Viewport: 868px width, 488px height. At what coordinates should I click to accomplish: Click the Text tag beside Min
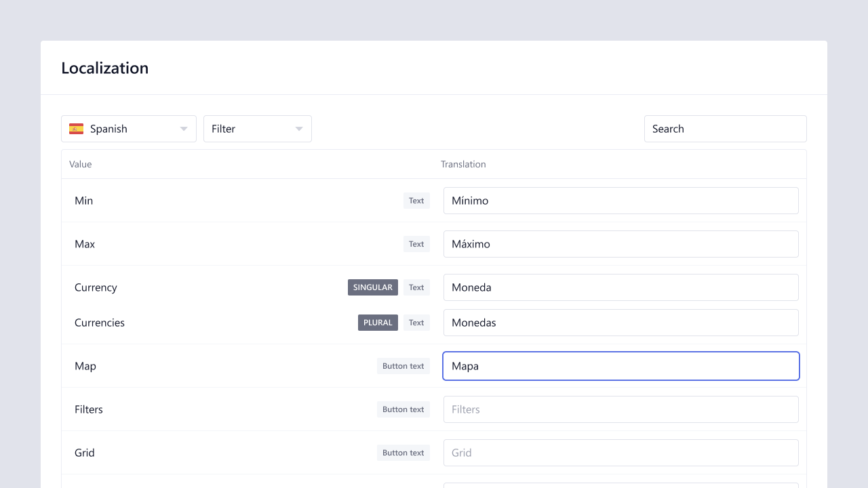tap(416, 201)
